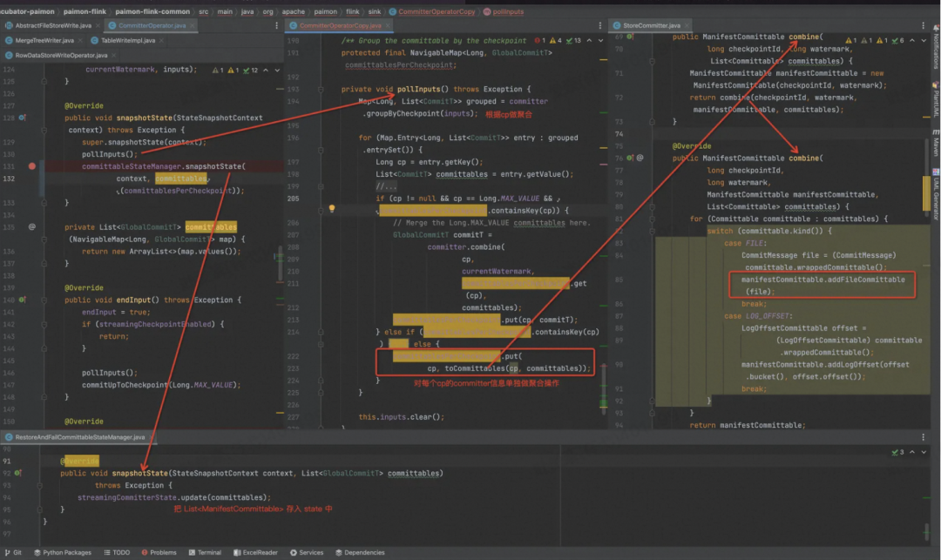Viewport: 941px width, 560px height.
Task: Click the override gutter icon at line 128
Action: [x=24, y=118]
